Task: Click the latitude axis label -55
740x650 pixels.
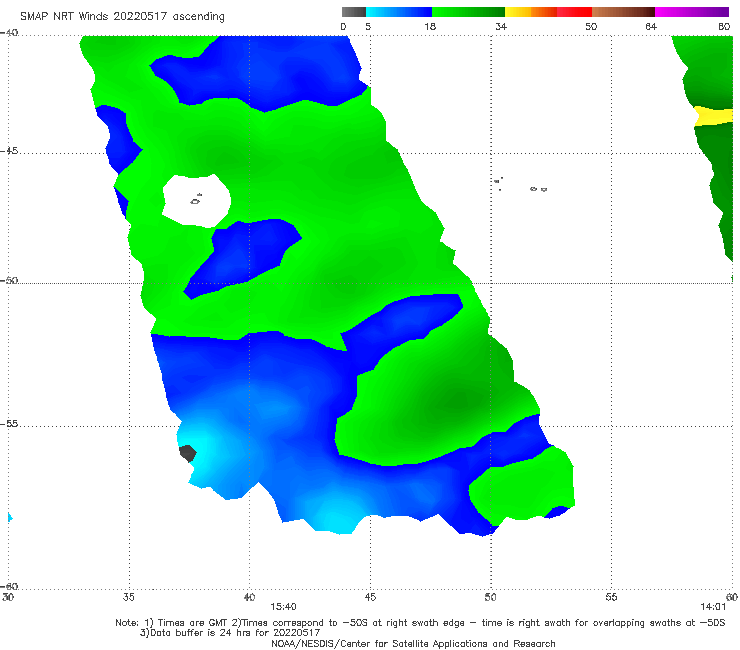Action: tap(9, 423)
